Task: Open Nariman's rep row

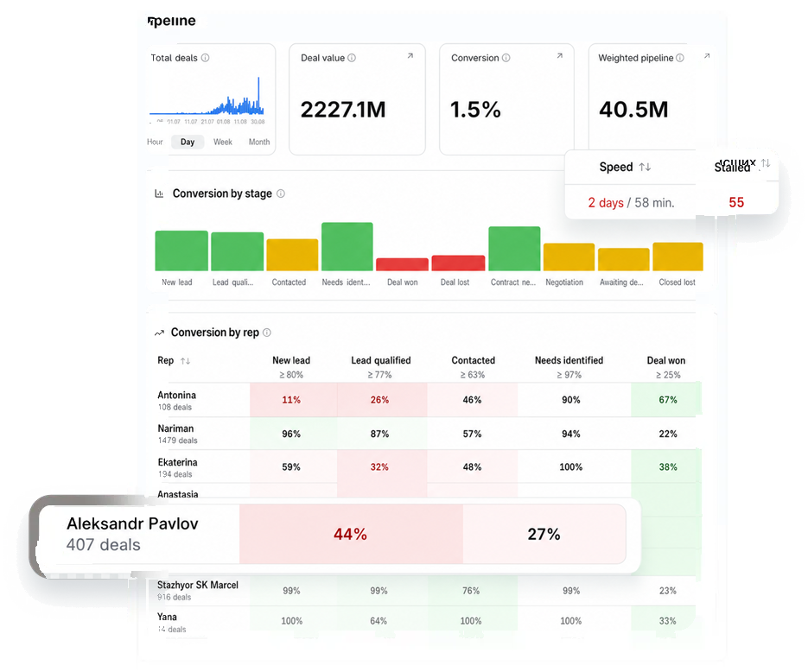Action: tap(426, 434)
